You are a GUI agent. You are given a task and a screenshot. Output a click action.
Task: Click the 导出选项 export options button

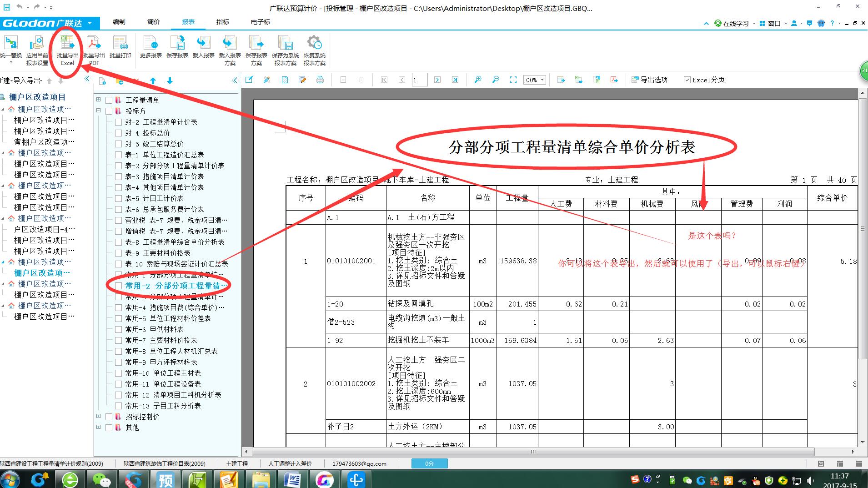[x=649, y=80]
